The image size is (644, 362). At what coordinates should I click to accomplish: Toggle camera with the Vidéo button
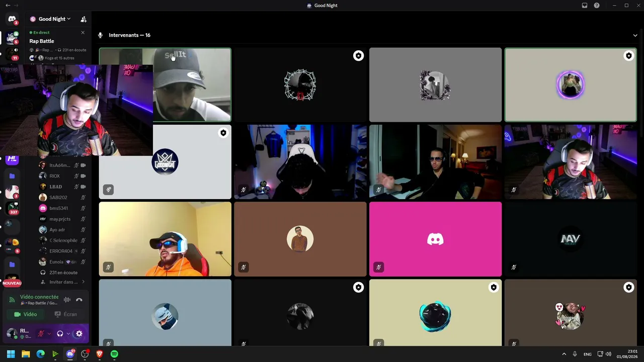[x=26, y=314]
